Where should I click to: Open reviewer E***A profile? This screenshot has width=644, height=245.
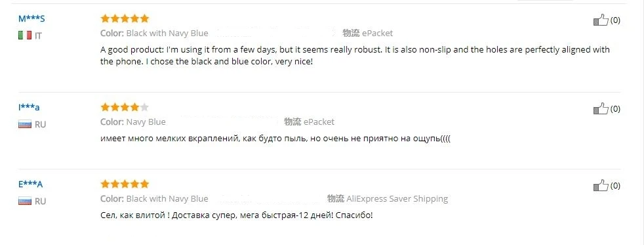30,184
